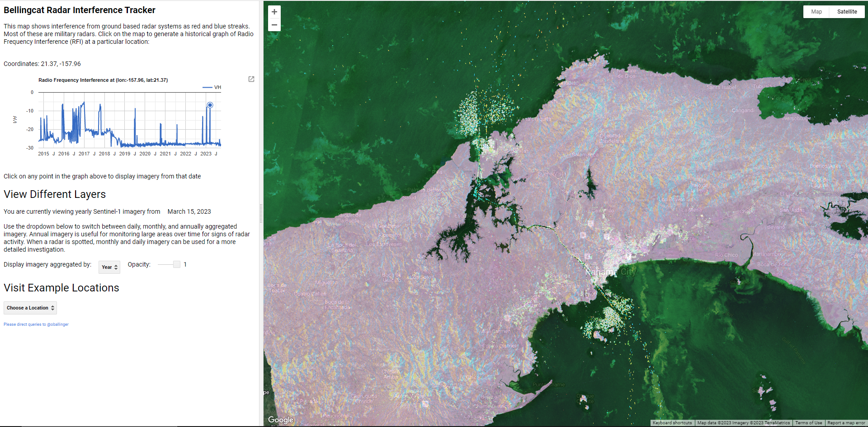Viewport: 868px width, 427px height.
Task: Click the Buena Vista label on the map
Action: (x=552, y=174)
